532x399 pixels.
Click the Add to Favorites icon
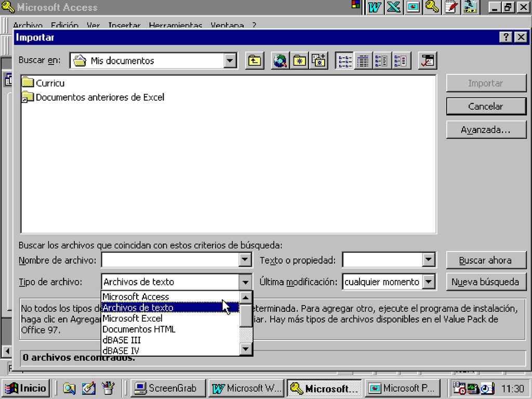pos(318,61)
